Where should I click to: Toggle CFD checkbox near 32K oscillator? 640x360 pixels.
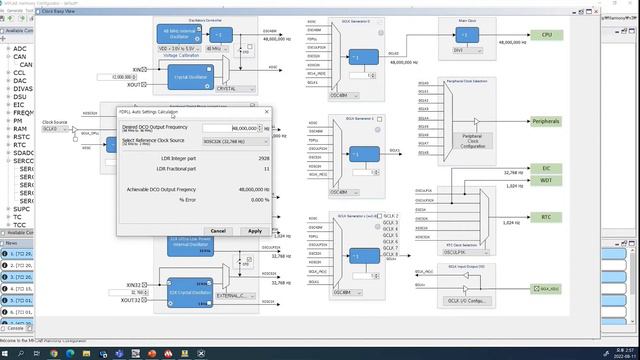pos(249,259)
